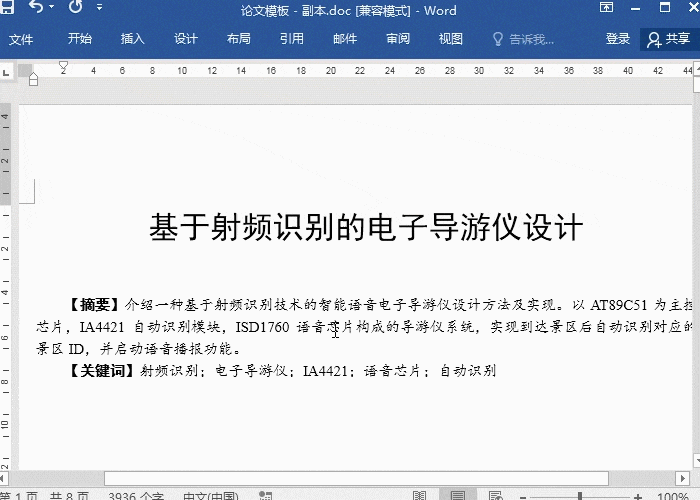The width and height of the screenshot is (700, 500).
Task: Switch to Web Layout view icon
Action: coord(496,495)
